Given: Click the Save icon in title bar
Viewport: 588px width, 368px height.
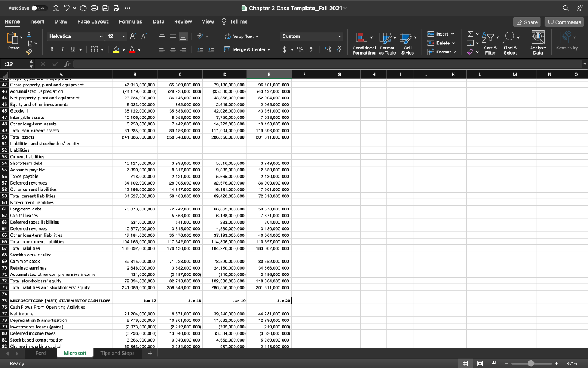Looking at the screenshot, I should point(106,8).
